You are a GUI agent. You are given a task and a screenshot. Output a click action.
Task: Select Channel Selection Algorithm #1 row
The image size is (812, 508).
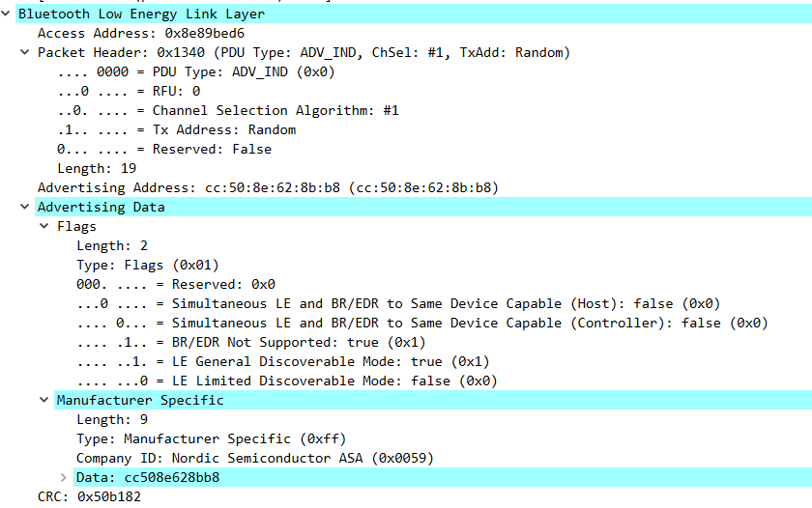[x=228, y=110]
